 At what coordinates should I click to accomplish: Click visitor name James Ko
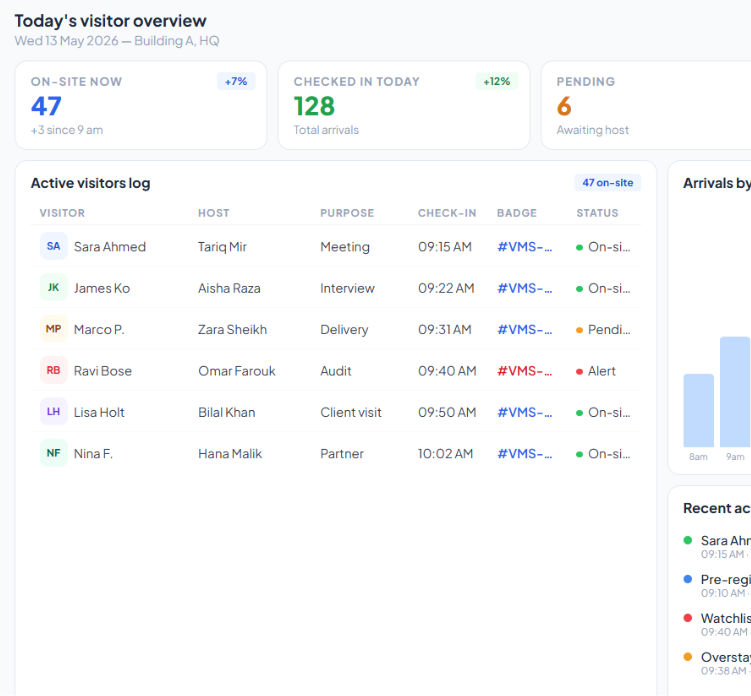tap(102, 288)
